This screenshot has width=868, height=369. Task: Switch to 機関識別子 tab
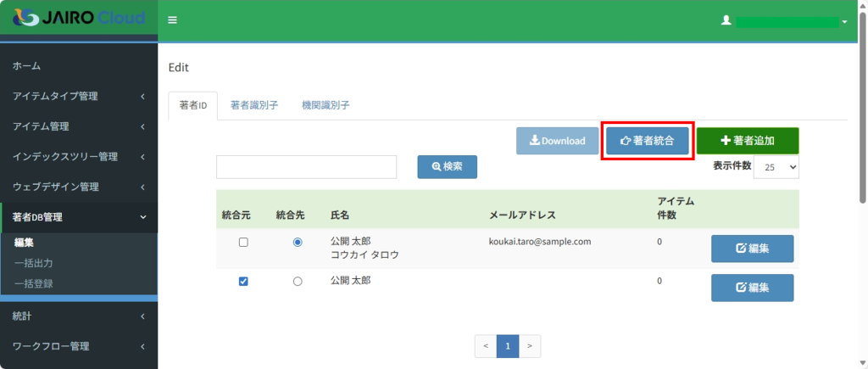pos(325,106)
